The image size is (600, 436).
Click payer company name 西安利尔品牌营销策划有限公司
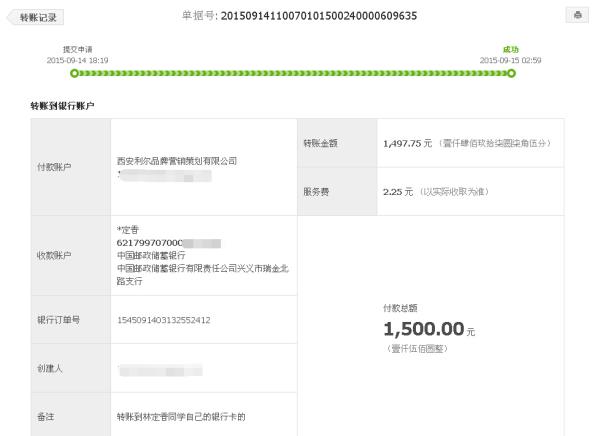[177, 161]
